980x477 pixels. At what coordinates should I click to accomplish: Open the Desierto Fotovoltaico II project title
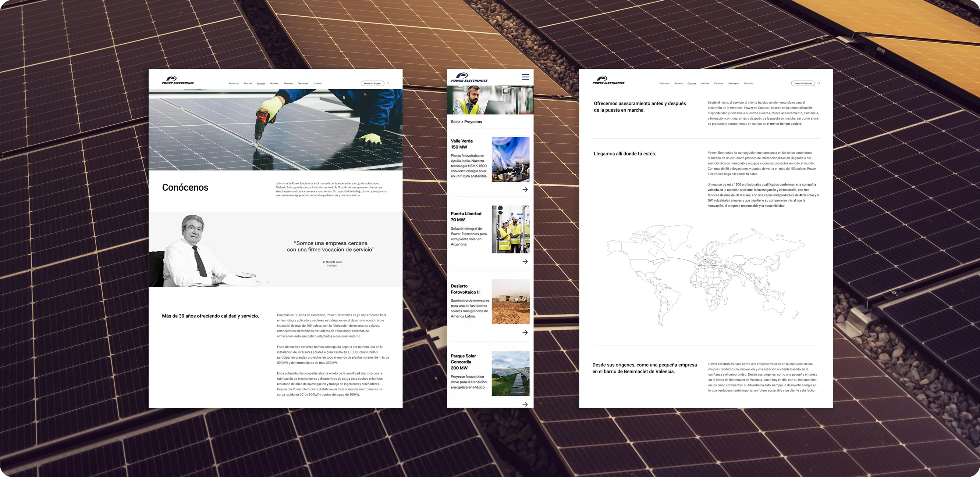pos(465,289)
